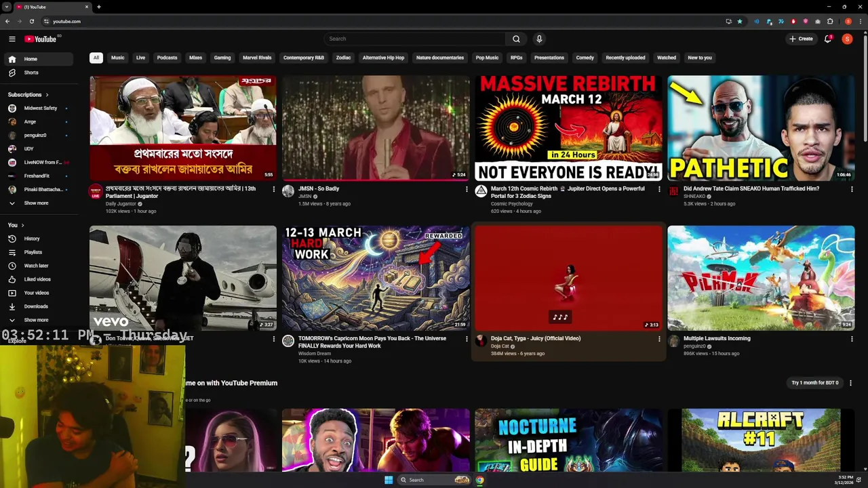The image size is (868, 488).
Task: Open the 12-13 March Hard Work thumbnail
Action: [376, 278]
